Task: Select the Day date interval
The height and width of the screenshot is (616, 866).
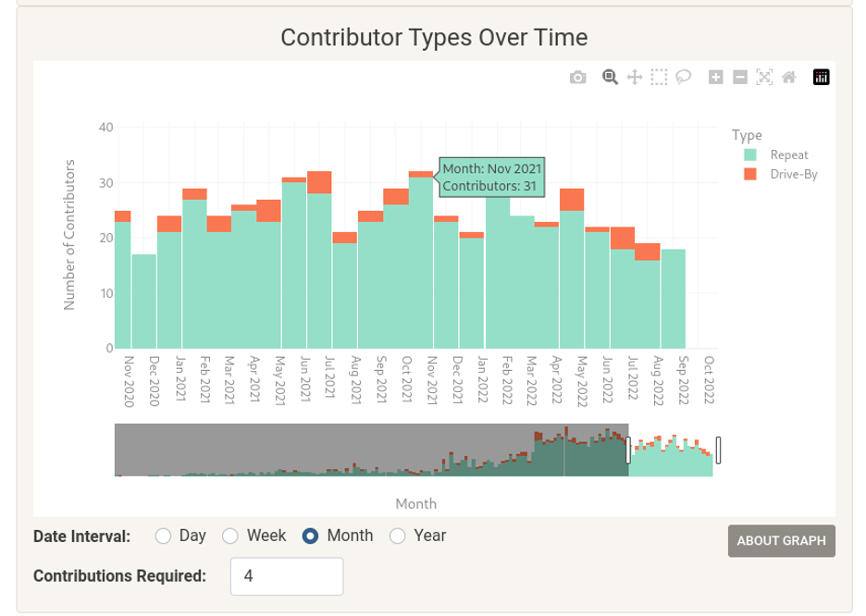Action: [164, 535]
